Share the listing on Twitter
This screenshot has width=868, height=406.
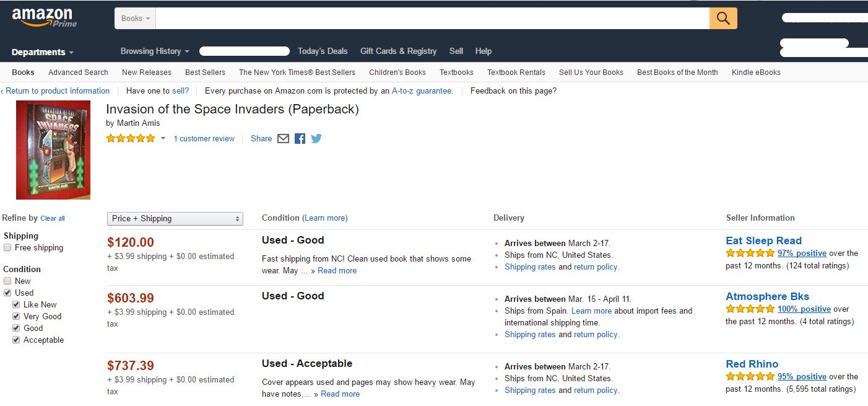(316, 138)
